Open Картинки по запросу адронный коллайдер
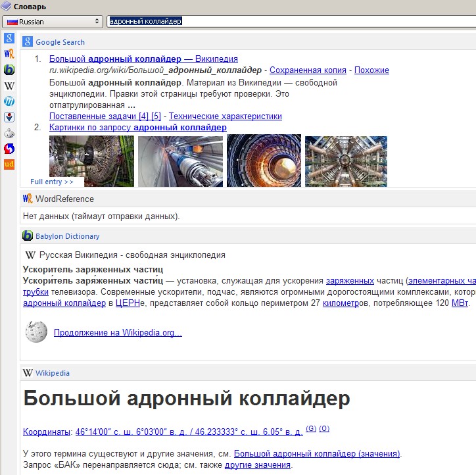Screen dimensions: 476x475 (x=138, y=127)
